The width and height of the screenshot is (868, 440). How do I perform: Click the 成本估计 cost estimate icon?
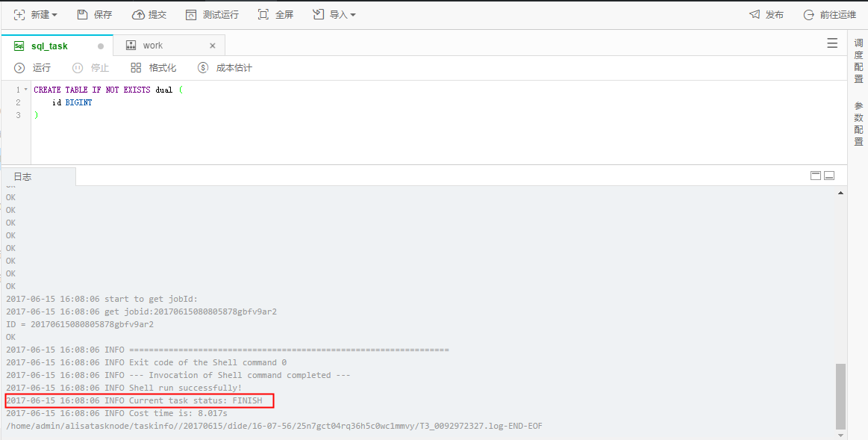[203, 68]
